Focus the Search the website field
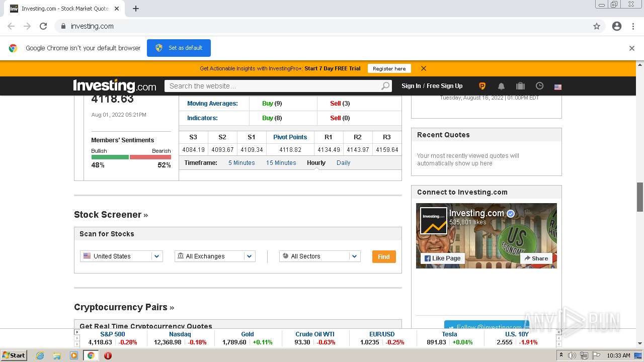This screenshot has width=644, height=362. (273, 86)
